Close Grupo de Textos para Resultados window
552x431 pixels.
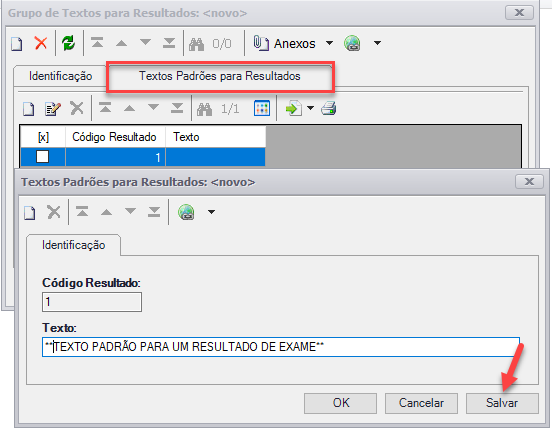pyautogui.click(x=519, y=13)
